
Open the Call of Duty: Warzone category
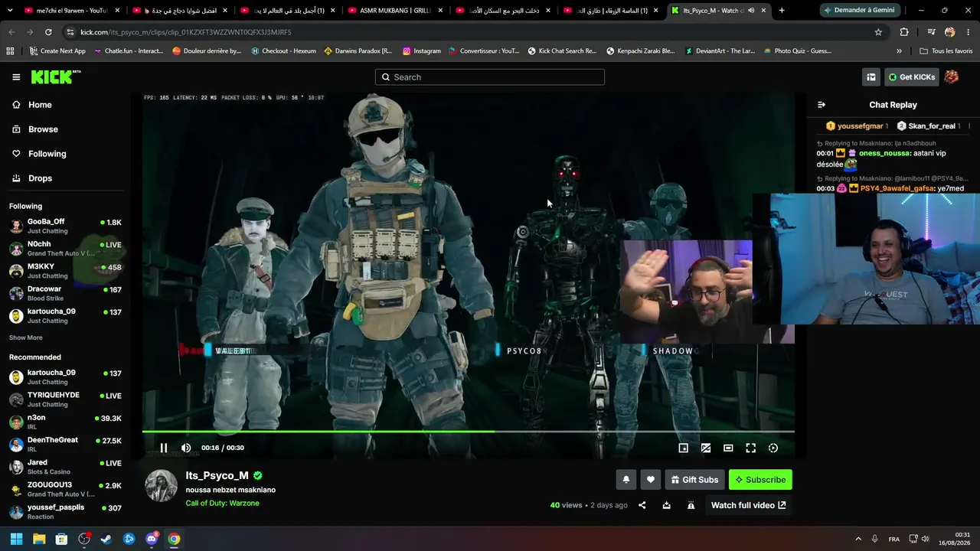pos(222,503)
